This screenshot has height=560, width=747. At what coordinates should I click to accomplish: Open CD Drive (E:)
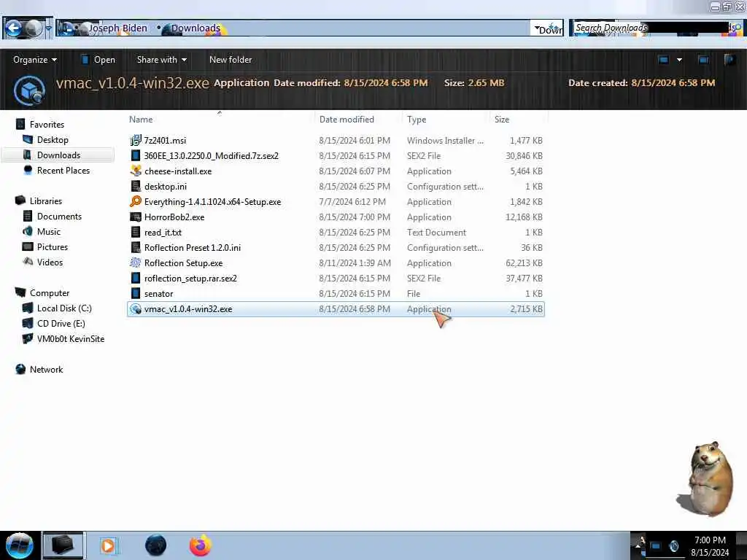tap(61, 323)
